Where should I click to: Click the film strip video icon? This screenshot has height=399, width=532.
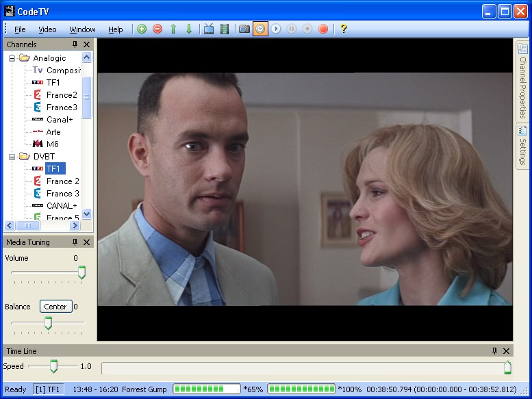click(x=225, y=29)
